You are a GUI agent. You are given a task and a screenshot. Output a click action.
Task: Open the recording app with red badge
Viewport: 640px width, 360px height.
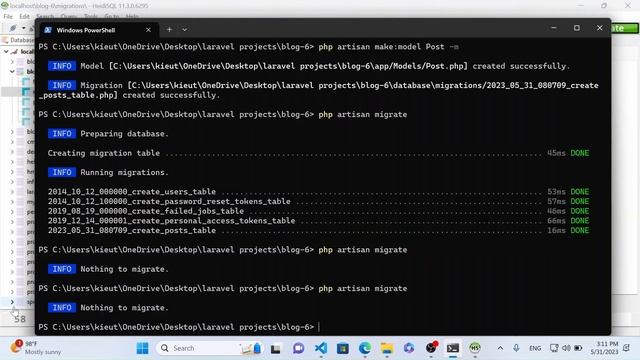(x=431, y=347)
